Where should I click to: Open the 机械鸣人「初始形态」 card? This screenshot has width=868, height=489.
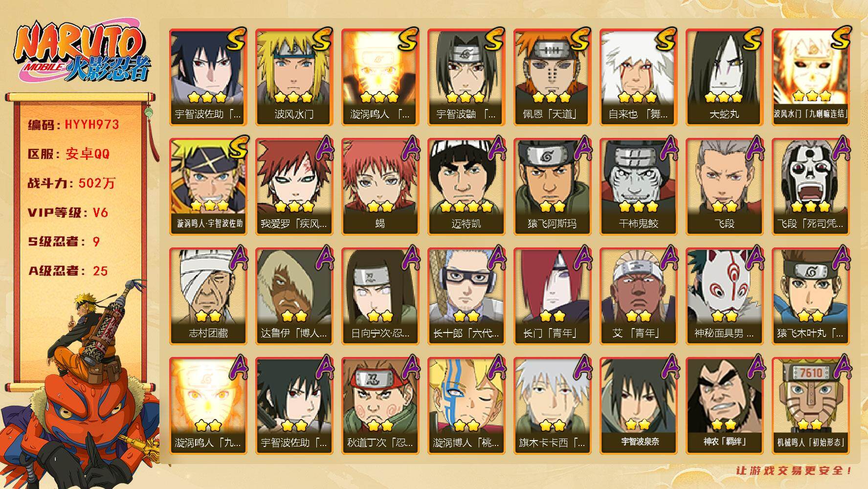click(810, 405)
